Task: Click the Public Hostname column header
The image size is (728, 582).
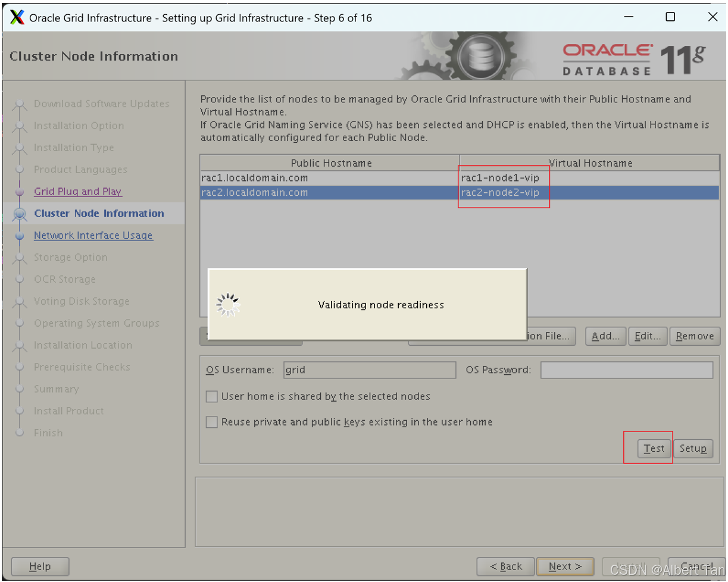Action: point(331,163)
